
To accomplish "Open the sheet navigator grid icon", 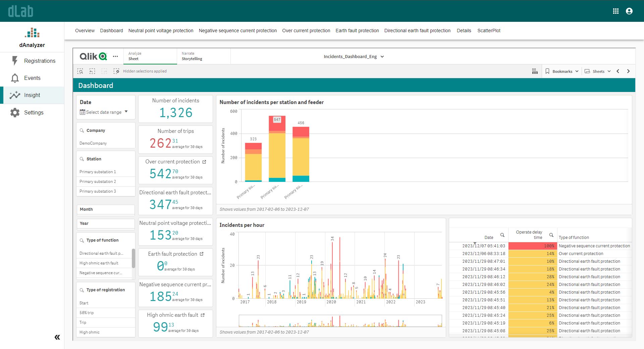I will [535, 71].
